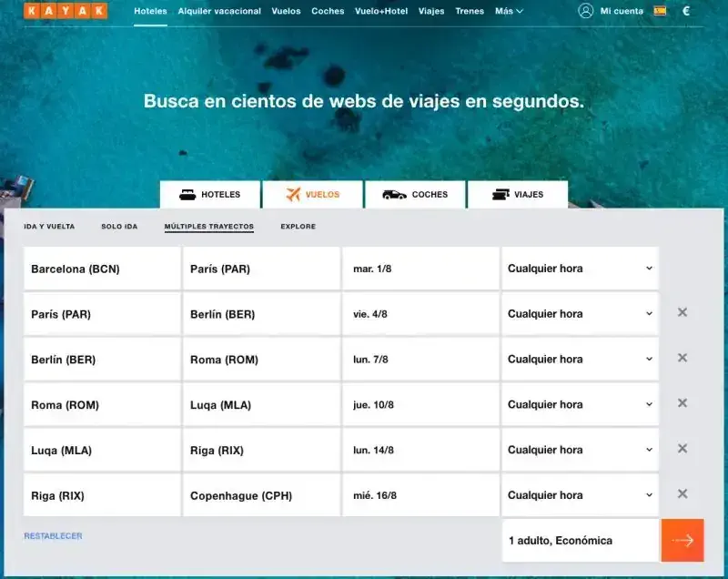Select MÚLTIPLES TRAYECTOS trip type
Screen dimensions: 728x579
[209, 227]
